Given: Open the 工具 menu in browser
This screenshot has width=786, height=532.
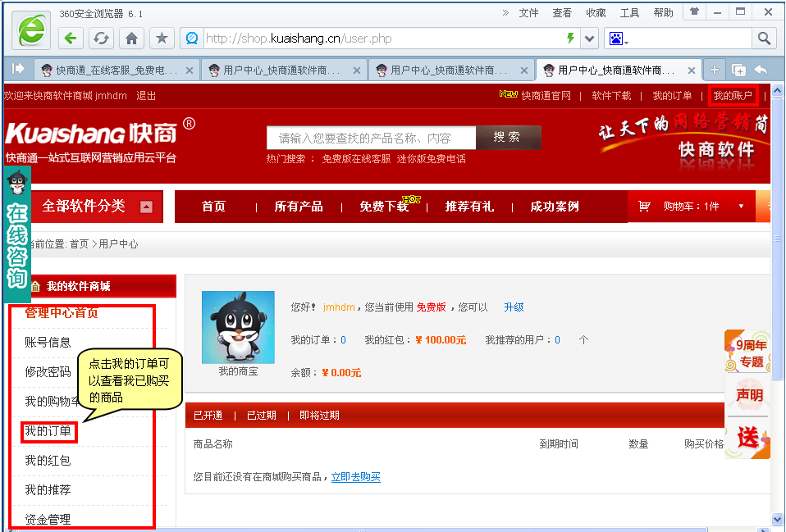Looking at the screenshot, I should click(629, 13).
